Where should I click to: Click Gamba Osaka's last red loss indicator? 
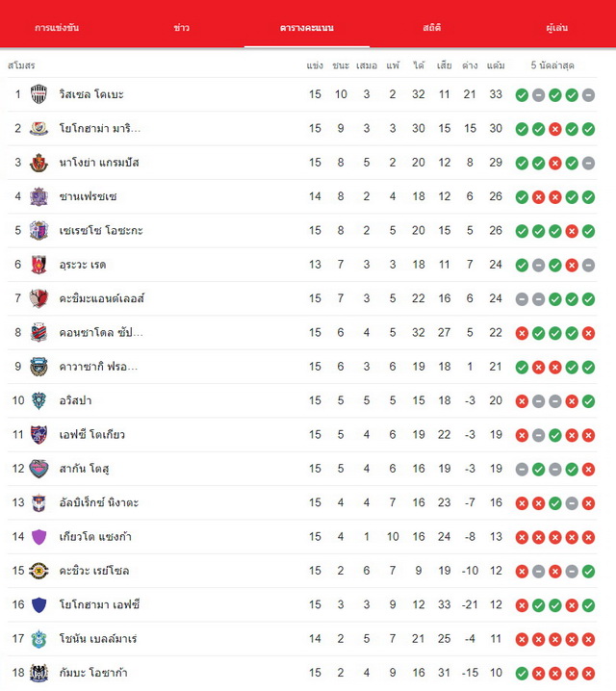point(588,673)
